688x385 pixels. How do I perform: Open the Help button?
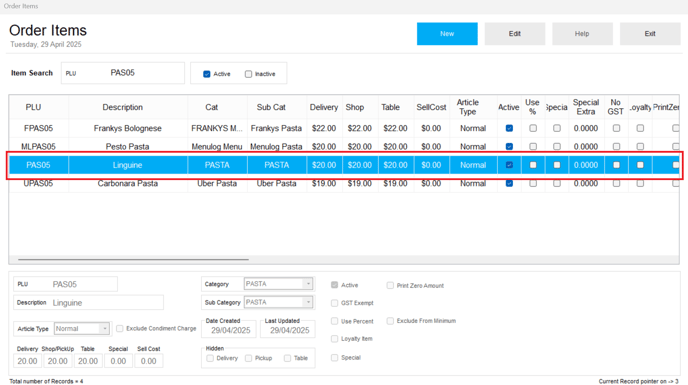(x=582, y=34)
